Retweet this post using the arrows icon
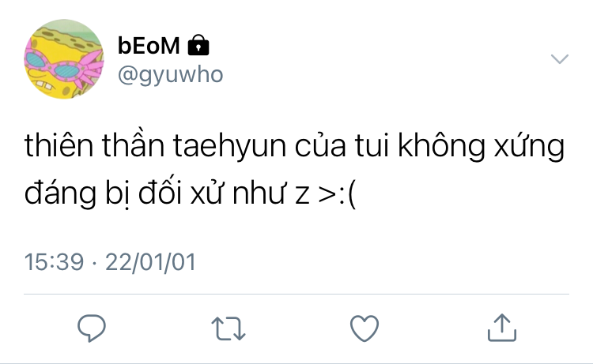Screen dimensions: 593x364 [x=228, y=328]
